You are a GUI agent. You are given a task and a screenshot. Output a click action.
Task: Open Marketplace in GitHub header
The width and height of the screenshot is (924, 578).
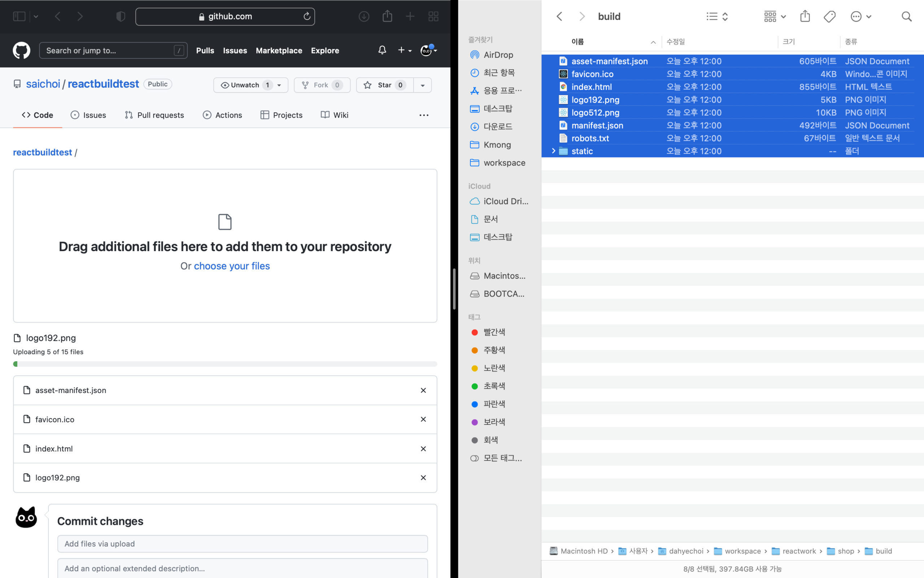(279, 51)
